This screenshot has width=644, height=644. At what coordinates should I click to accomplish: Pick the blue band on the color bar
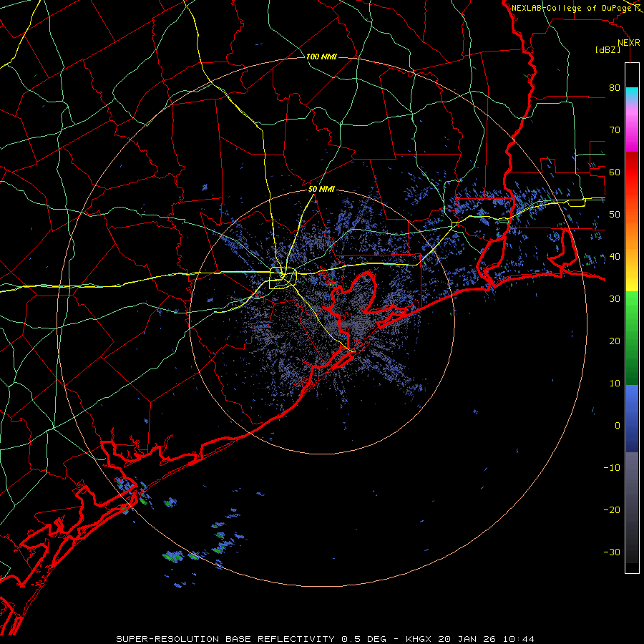632,419
